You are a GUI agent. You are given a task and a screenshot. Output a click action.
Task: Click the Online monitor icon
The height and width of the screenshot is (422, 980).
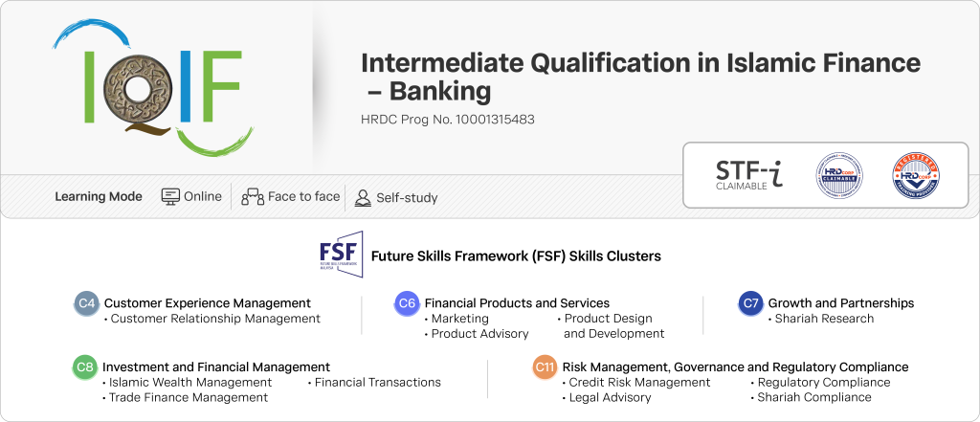pyautogui.click(x=170, y=196)
